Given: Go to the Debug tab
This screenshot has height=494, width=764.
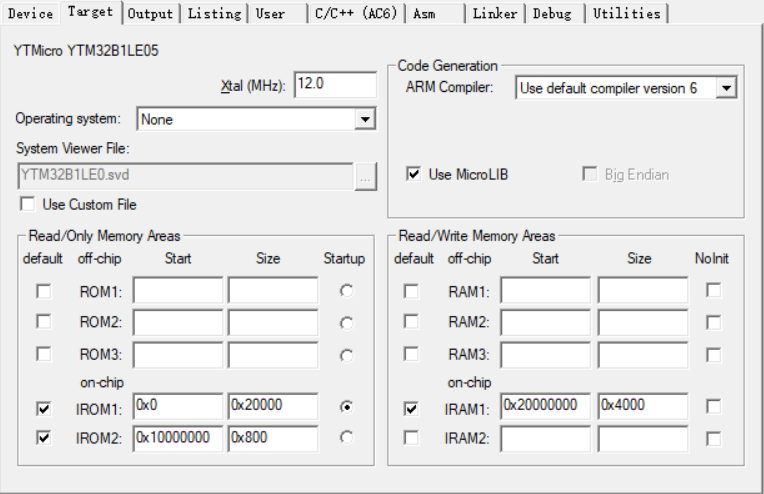Looking at the screenshot, I should click(x=552, y=13).
